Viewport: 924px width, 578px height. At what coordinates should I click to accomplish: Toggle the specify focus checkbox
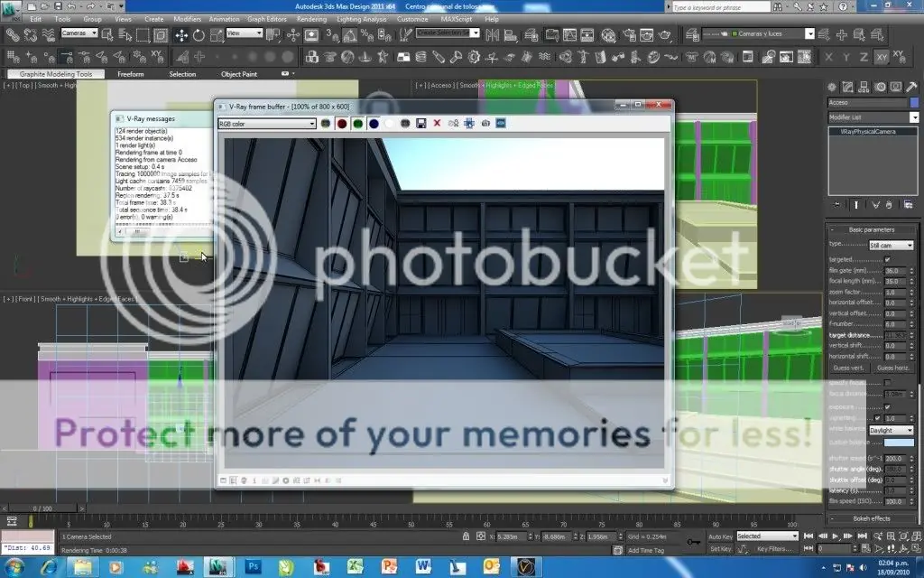[x=888, y=383]
